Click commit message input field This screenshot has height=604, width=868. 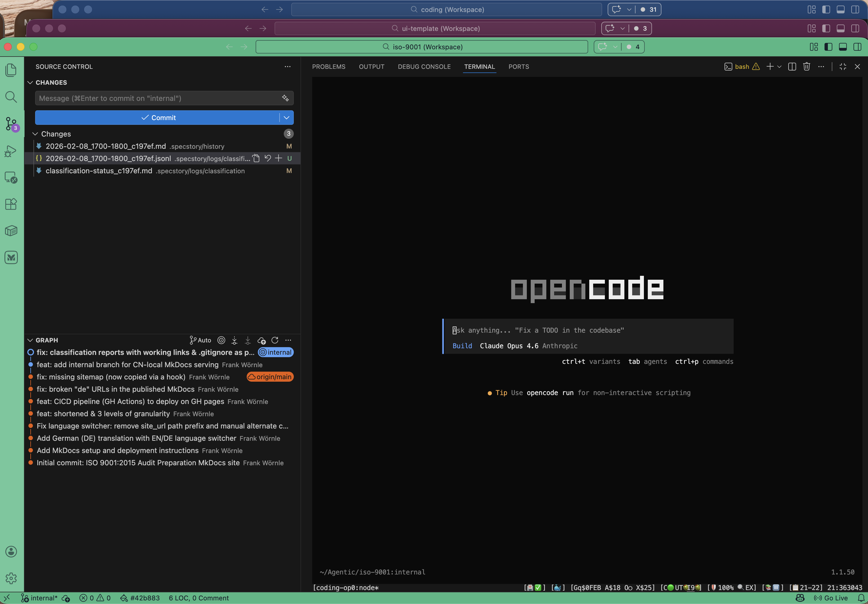(x=164, y=98)
